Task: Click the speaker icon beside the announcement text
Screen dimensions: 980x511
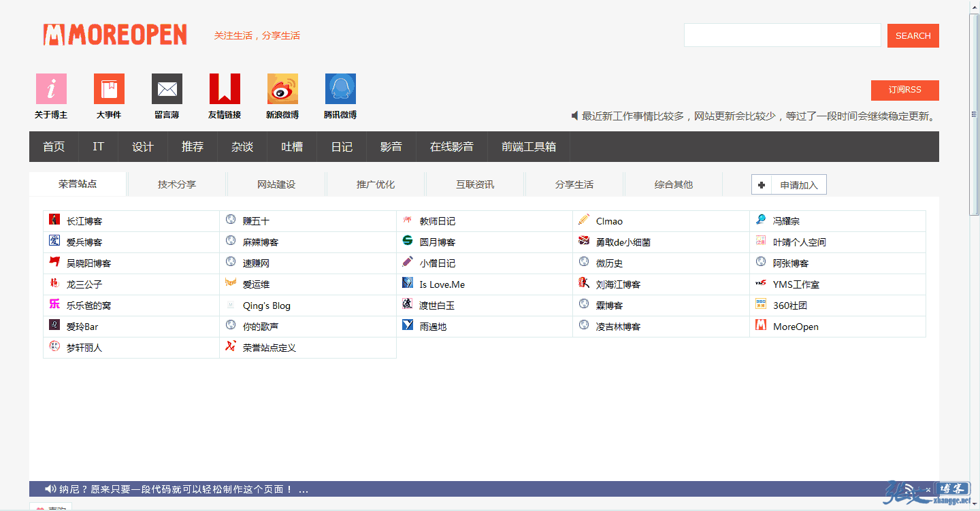Action: click(574, 116)
